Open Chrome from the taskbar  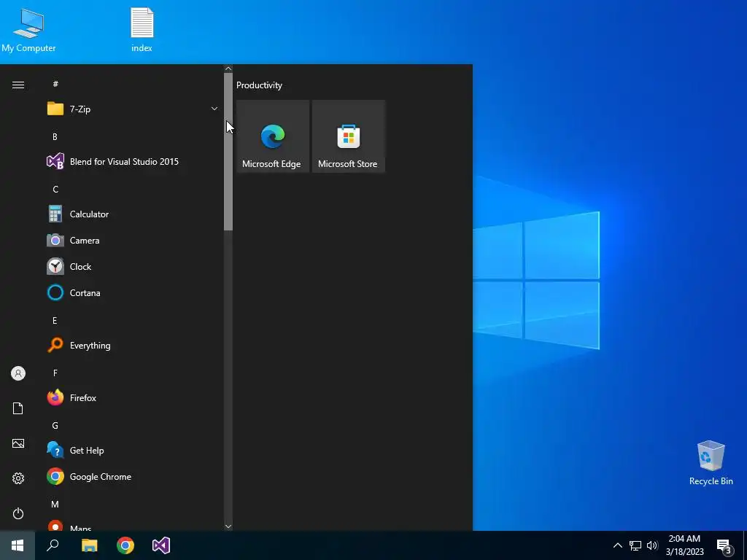(x=125, y=545)
